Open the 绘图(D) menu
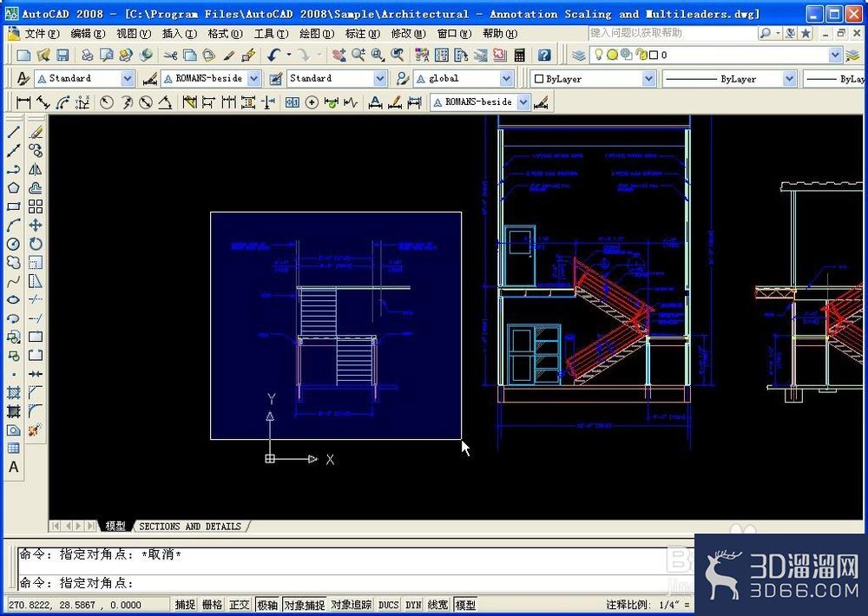Screen dimensions: 868x616 [317, 34]
